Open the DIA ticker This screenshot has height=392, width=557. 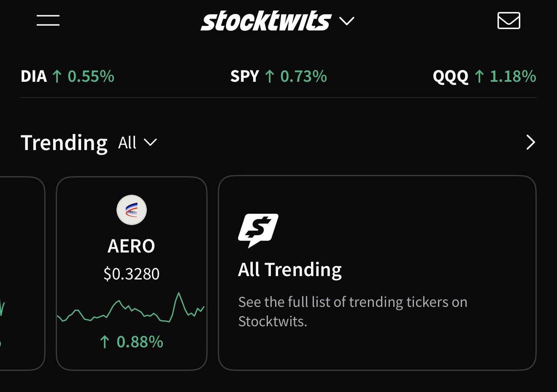coord(34,77)
